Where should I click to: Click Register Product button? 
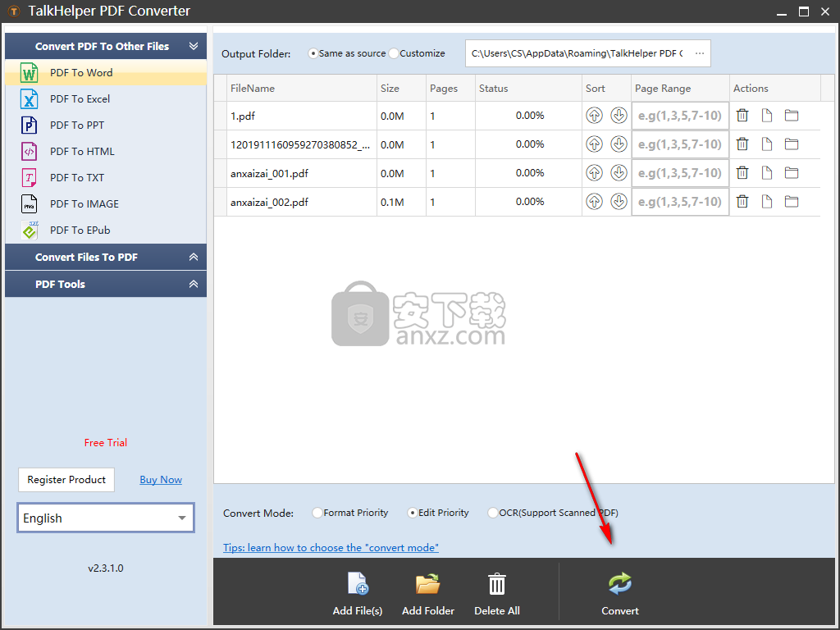click(66, 479)
